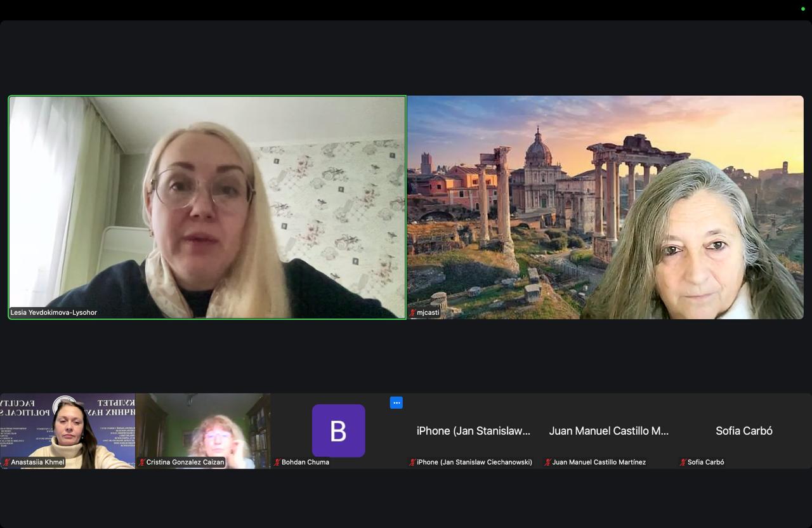Click the green recording indicator dot
812x528 pixels.
pos(802,9)
